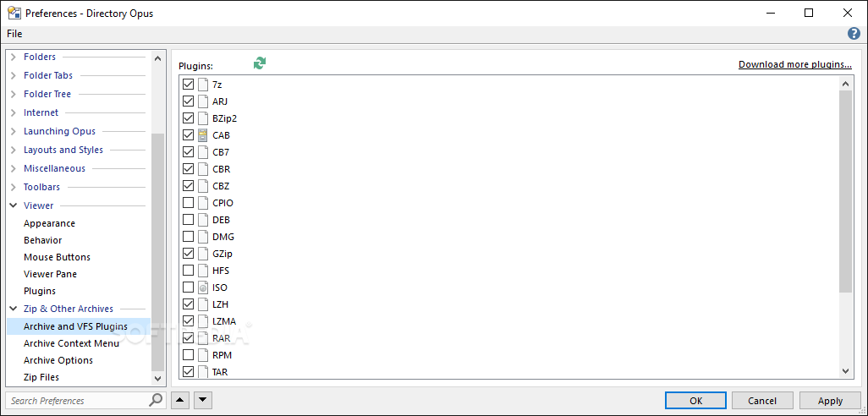Select the Viewer Appearance page
Screen dimensions: 868x416
49,223
